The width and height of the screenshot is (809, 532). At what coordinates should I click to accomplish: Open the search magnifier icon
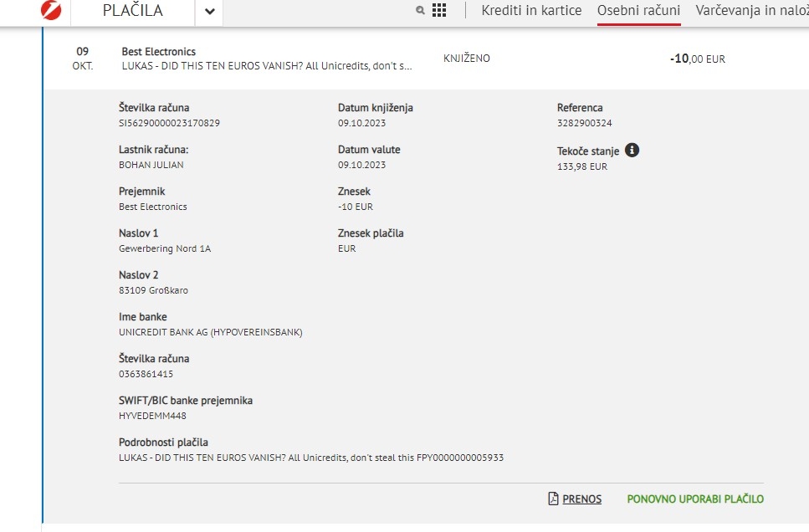click(x=421, y=10)
